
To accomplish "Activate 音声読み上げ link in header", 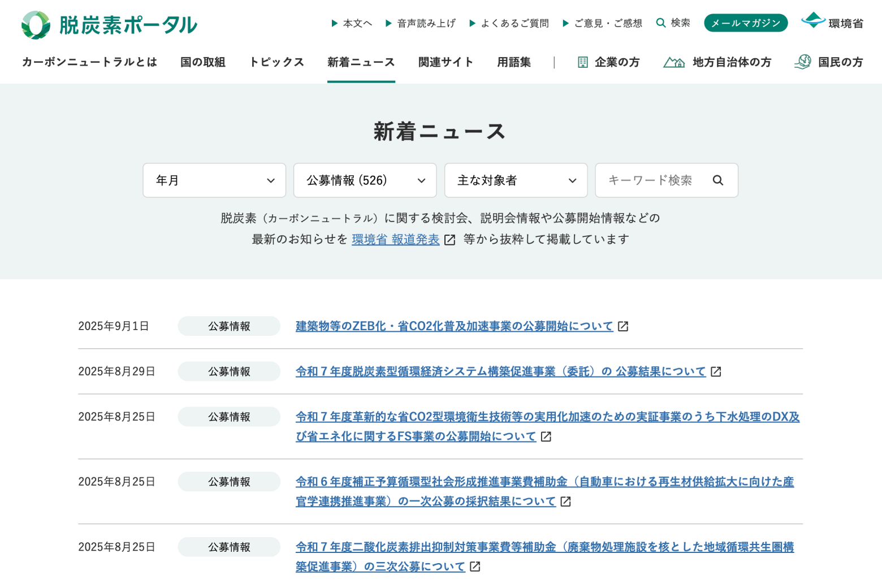I will [x=426, y=23].
